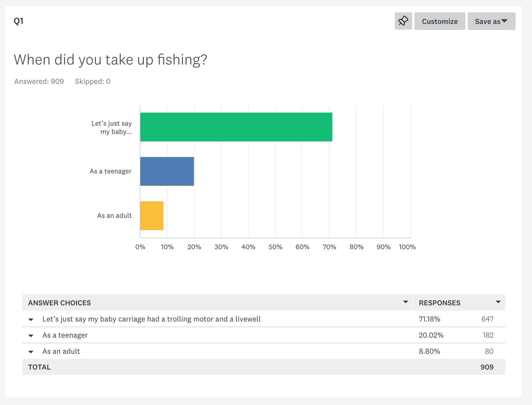Expand the baby carriage answer row arrow

click(x=31, y=319)
